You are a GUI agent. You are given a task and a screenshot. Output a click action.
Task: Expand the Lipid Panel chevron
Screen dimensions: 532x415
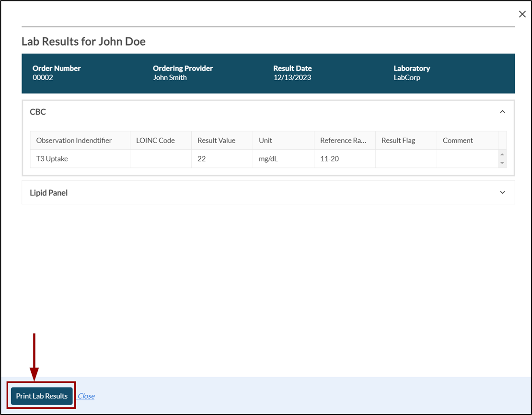tap(502, 192)
